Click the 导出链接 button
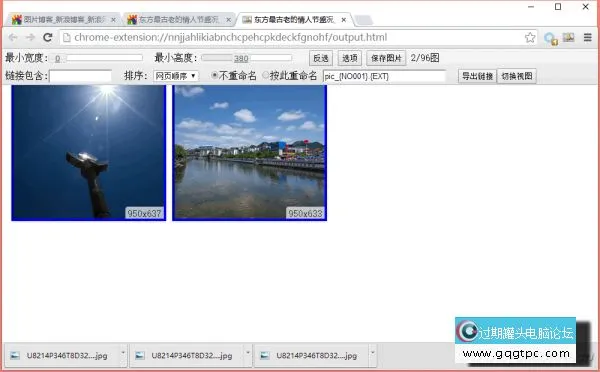 [x=477, y=76]
